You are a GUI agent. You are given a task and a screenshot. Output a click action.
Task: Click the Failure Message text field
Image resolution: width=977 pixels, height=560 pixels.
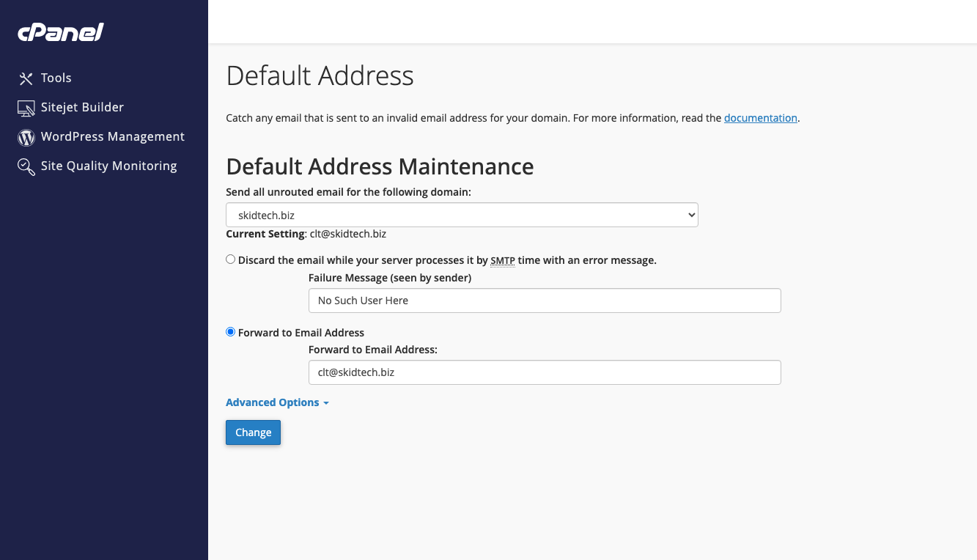click(x=545, y=301)
